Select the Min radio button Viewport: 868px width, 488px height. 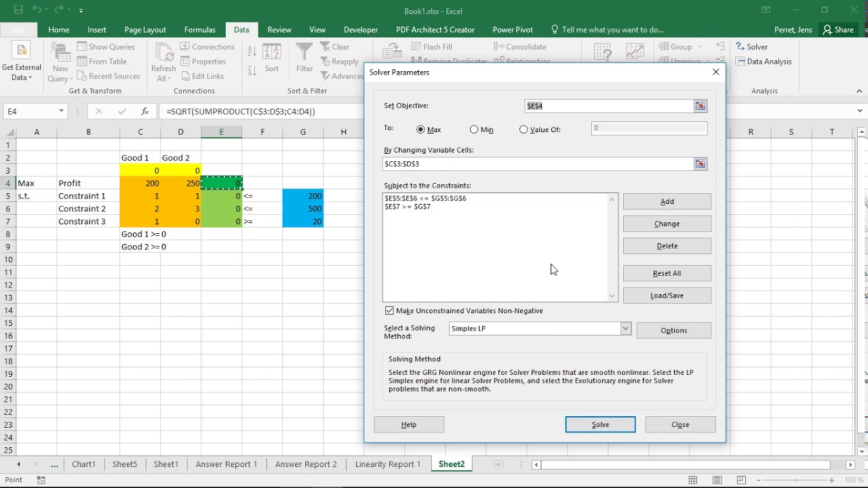(474, 129)
